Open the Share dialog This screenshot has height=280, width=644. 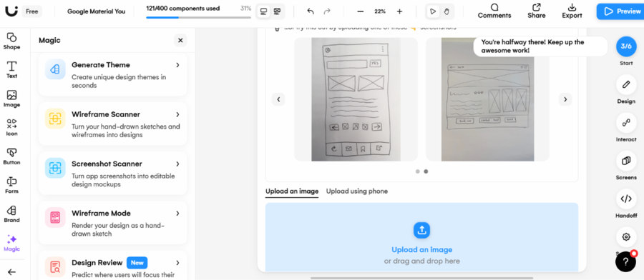537,11
